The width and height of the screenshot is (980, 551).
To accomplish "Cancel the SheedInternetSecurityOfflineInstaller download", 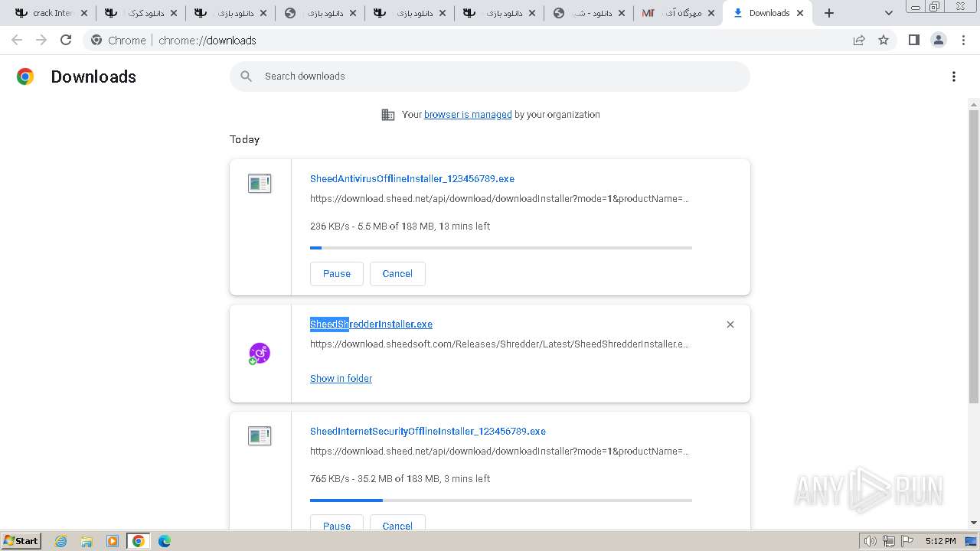I will click(x=397, y=523).
